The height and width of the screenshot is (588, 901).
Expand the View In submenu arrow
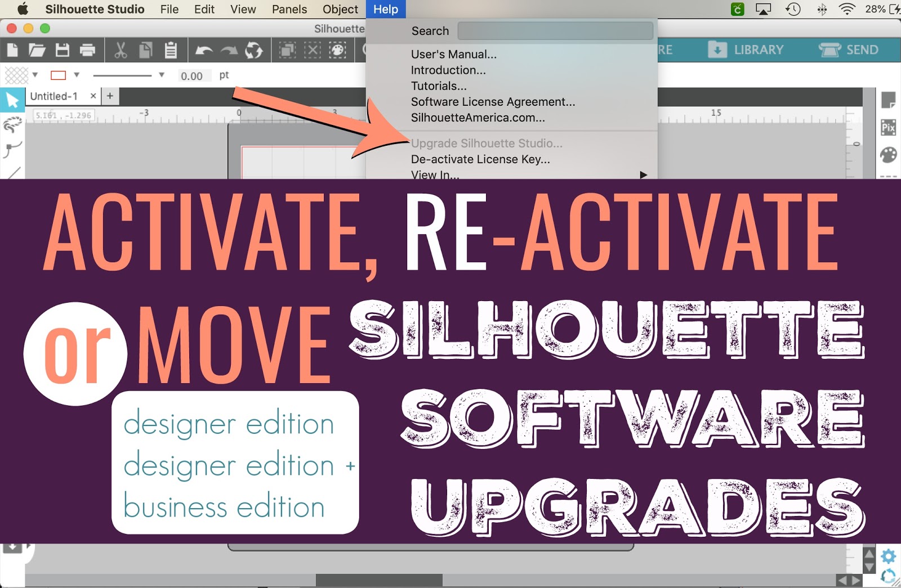643,175
